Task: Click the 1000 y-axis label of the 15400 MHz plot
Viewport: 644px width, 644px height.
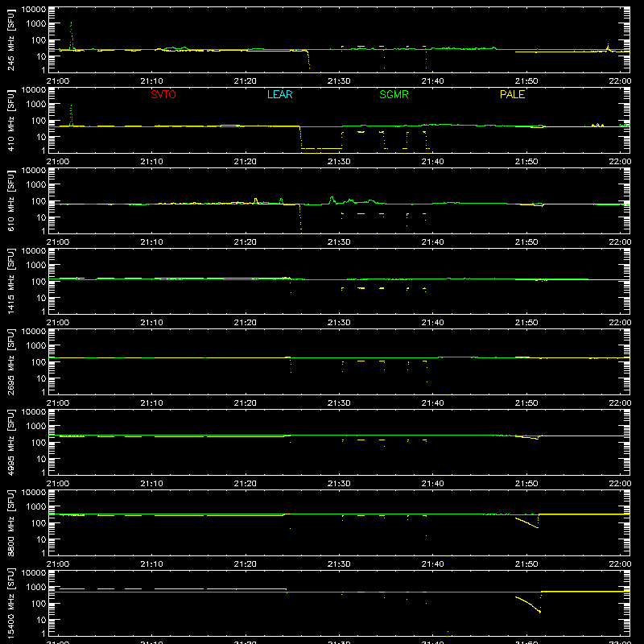Action: pos(36,588)
